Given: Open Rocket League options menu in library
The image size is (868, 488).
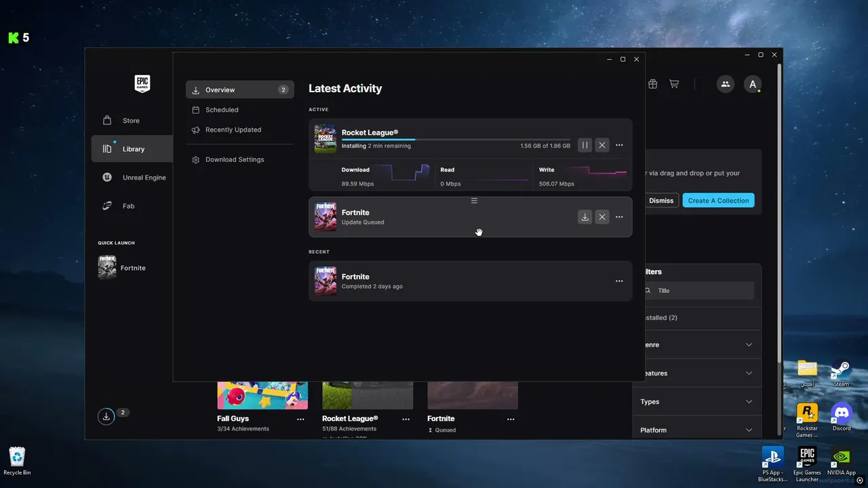Looking at the screenshot, I should pyautogui.click(x=406, y=420).
